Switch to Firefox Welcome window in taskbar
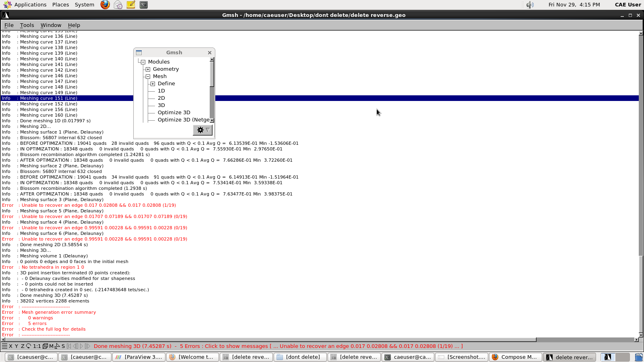644x362 pixels. (x=192, y=357)
